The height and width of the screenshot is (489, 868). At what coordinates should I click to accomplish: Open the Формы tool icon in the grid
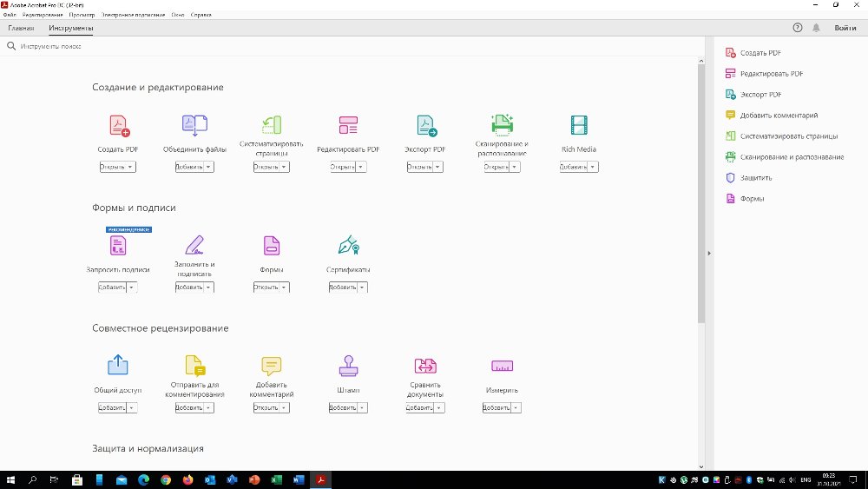(x=271, y=245)
